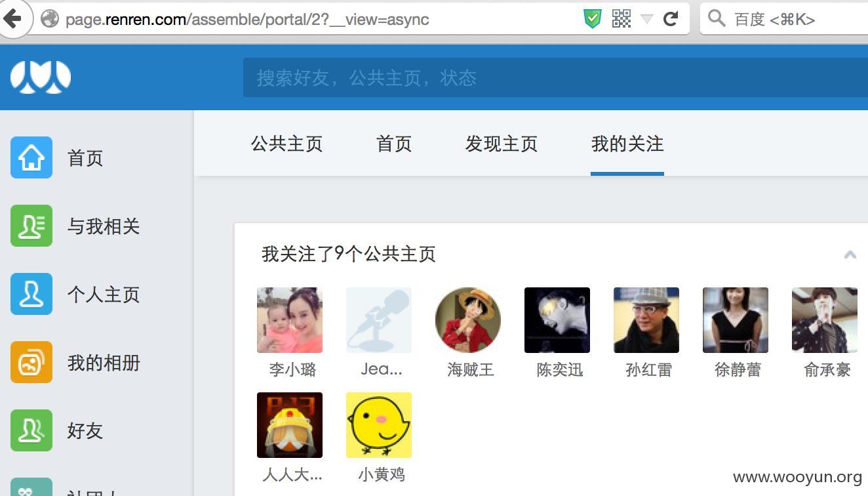
Task: Reload the page with the refresh icon
Action: pyautogui.click(x=671, y=18)
